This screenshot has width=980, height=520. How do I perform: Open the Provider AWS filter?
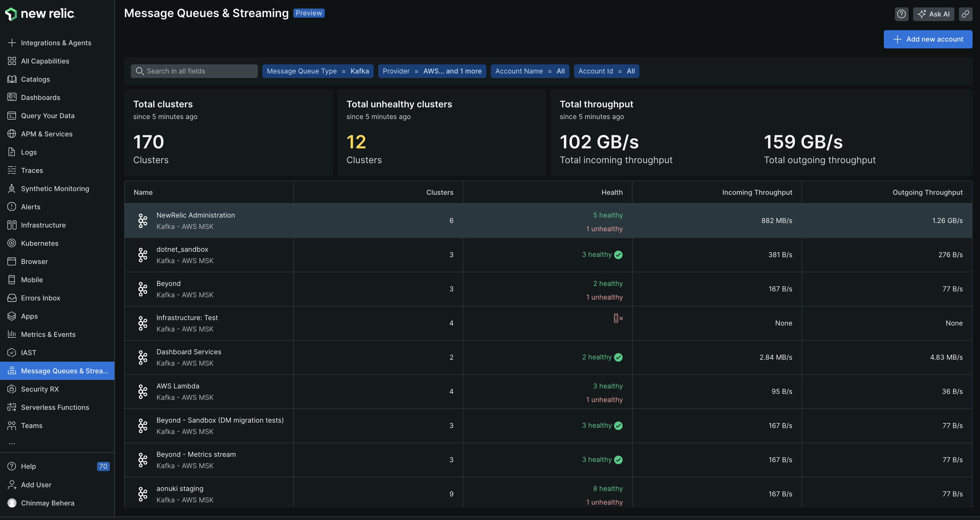click(x=432, y=71)
